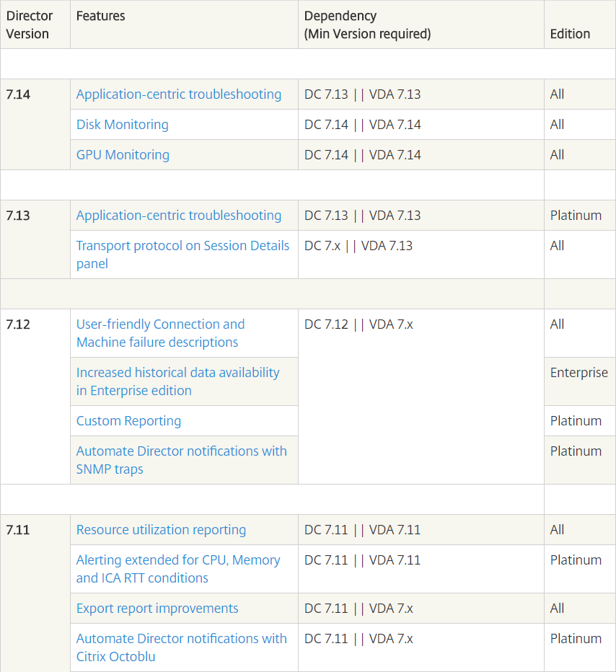Select the 7.12 version cell
The width and height of the screenshot is (616, 672).
pos(35,397)
